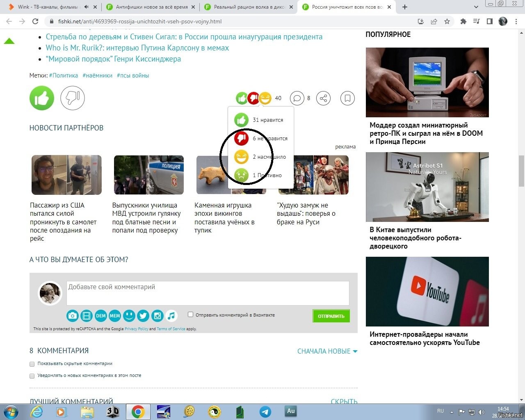Attach a photo using the camera icon
525x420 pixels.
(x=73, y=315)
